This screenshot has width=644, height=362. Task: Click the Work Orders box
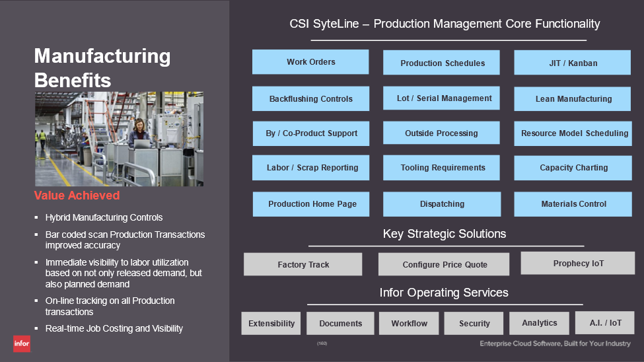click(x=310, y=62)
